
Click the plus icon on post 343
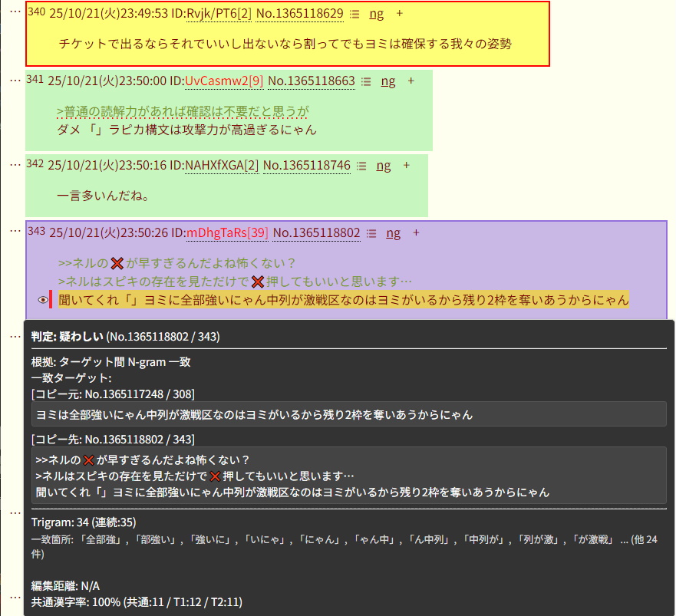[x=416, y=232]
